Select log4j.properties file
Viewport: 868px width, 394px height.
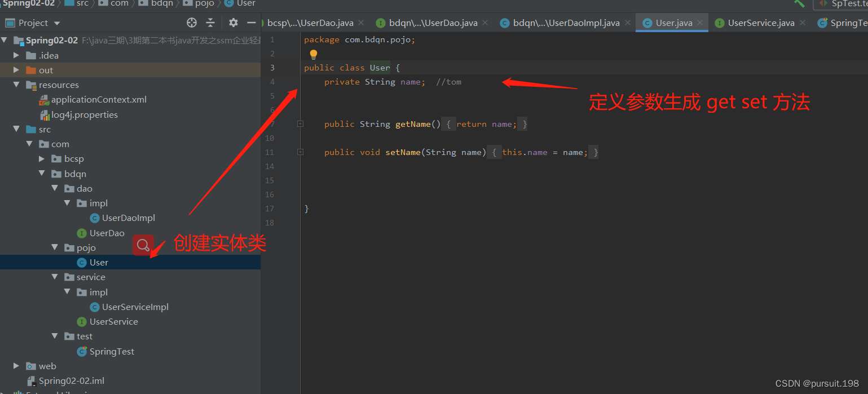[x=85, y=114]
